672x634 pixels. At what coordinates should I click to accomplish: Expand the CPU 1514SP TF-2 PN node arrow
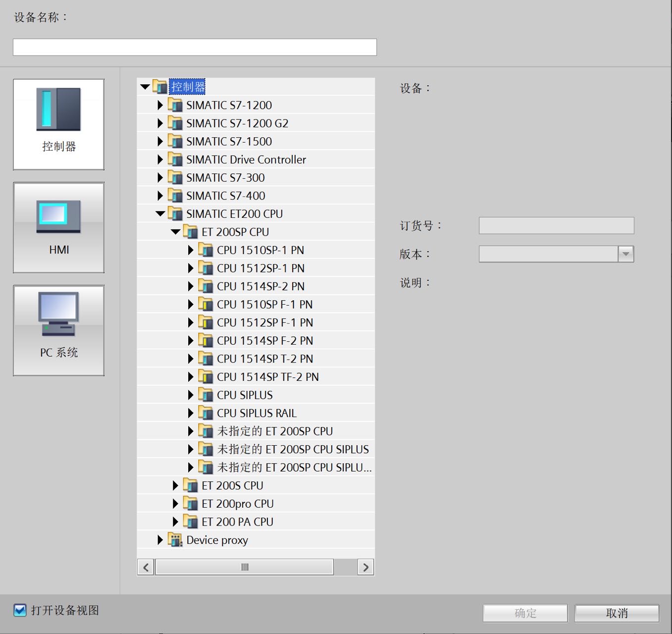(190, 377)
